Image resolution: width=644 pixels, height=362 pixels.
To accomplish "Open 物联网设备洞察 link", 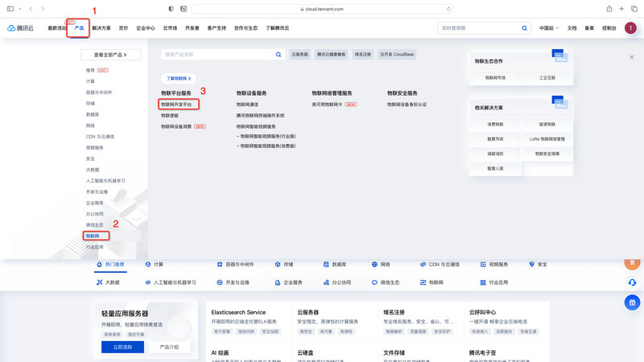I will coord(176,126).
